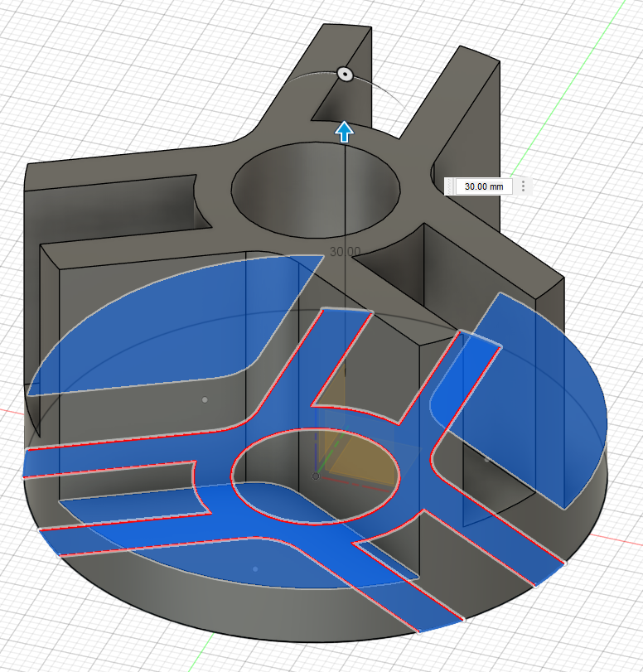Image resolution: width=643 pixels, height=672 pixels.
Task: Click the 30.00 mm distance input field
Action: (x=484, y=186)
